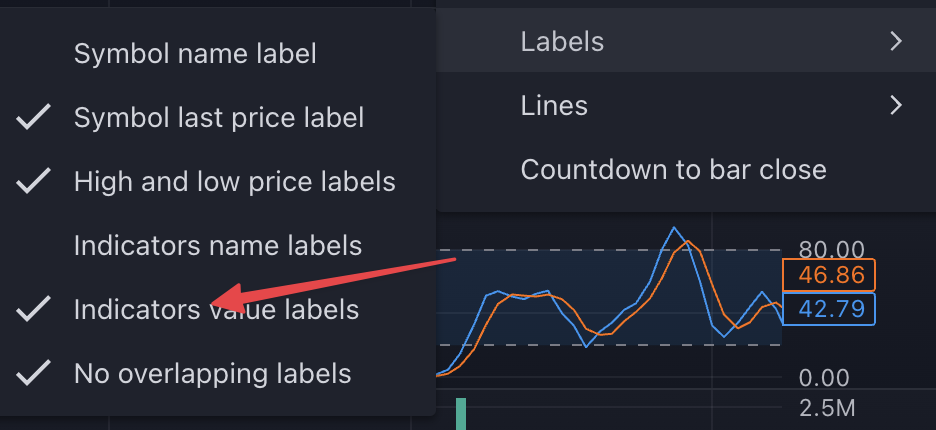This screenshot has width=936, height=430.
Task: Click the orange 46.86 value label
Action: 828,276
